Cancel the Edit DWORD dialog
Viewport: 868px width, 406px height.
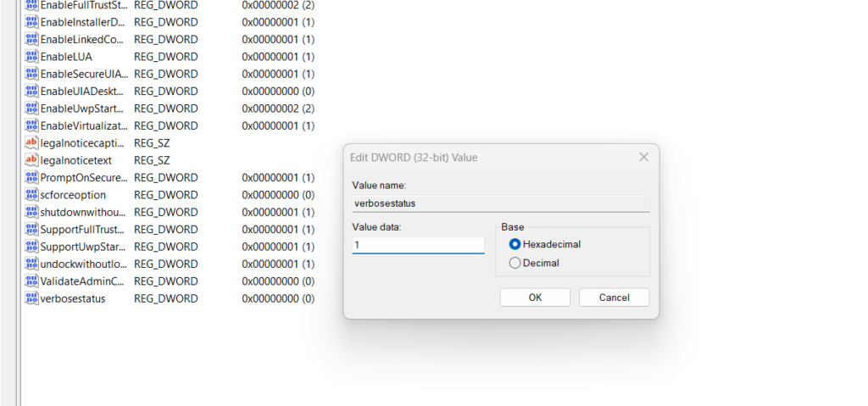(x=614, y=298)
